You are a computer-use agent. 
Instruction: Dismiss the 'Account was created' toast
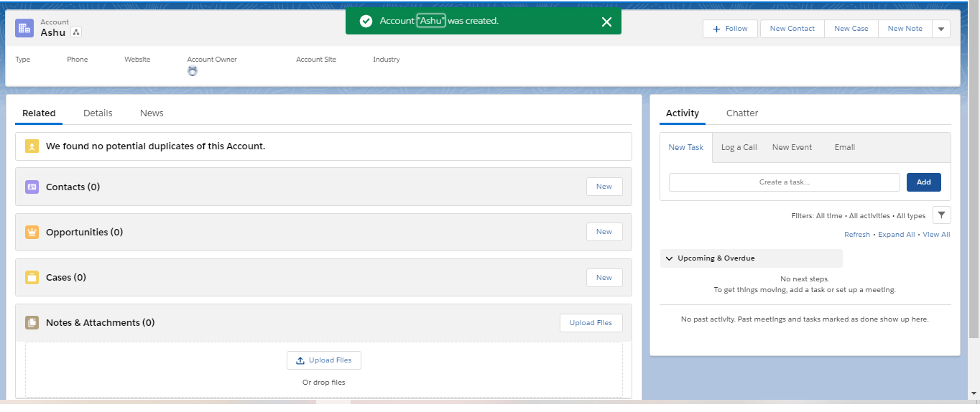coord(606,22)
